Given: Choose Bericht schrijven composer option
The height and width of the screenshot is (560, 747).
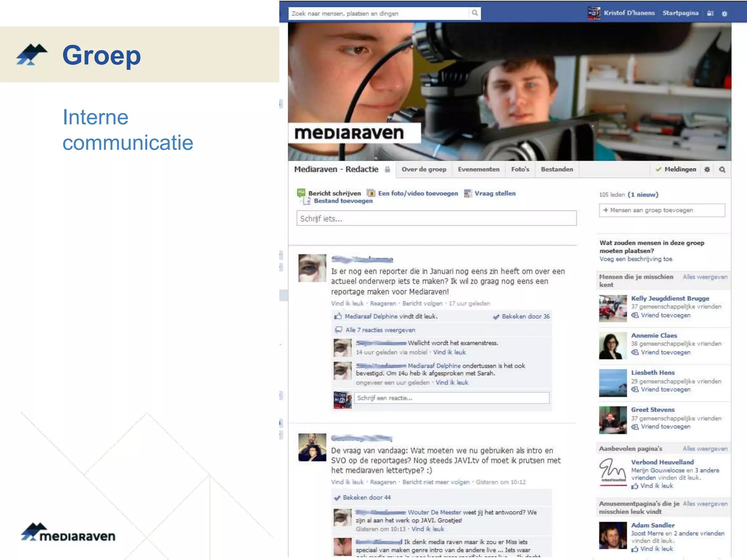Looking at the screenshot, I should pyautogui.click(x=334, y=193).
